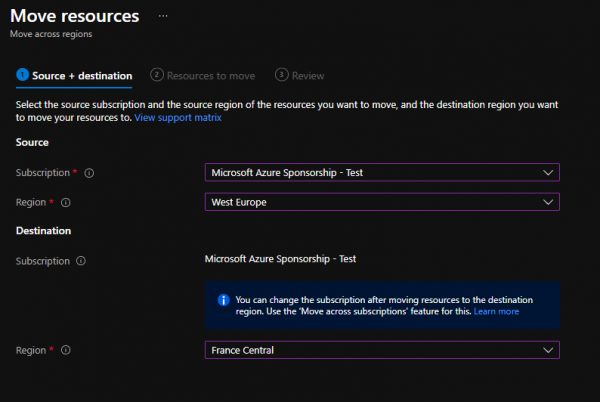Open the West Europe source region dropdown
Viewport: 600px width, 402px height.
[382, 202]
